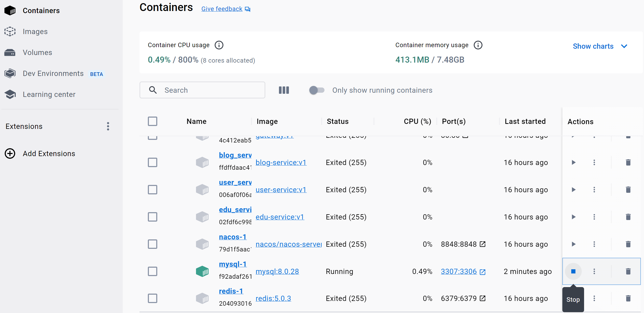Screen dimensions: 644x313
Task: Open Extensions options menu
Action: point(108,126)
